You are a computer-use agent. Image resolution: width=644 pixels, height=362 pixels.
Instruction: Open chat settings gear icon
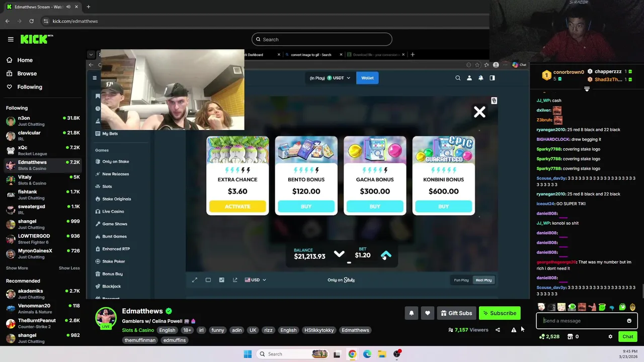point(610,336)
